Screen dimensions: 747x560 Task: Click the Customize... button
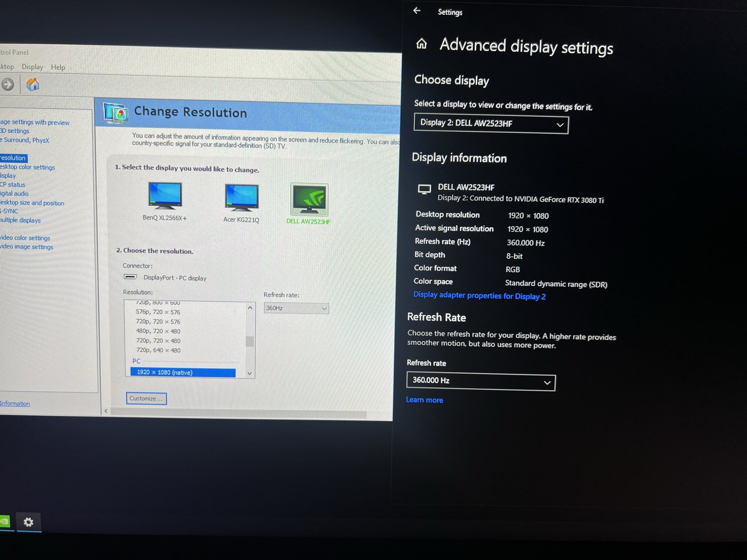point(146,398)
